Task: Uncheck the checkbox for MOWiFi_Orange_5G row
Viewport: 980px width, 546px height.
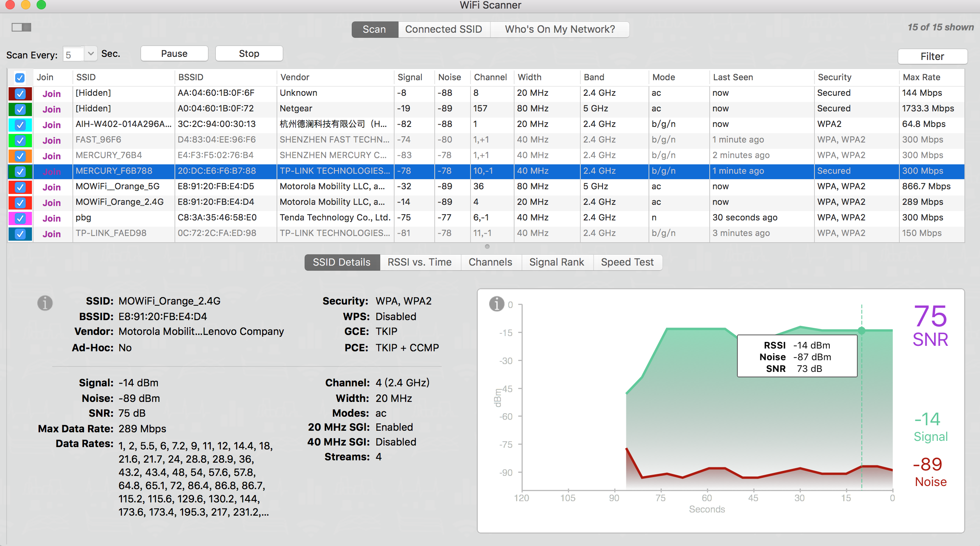Action: point(20,187)
